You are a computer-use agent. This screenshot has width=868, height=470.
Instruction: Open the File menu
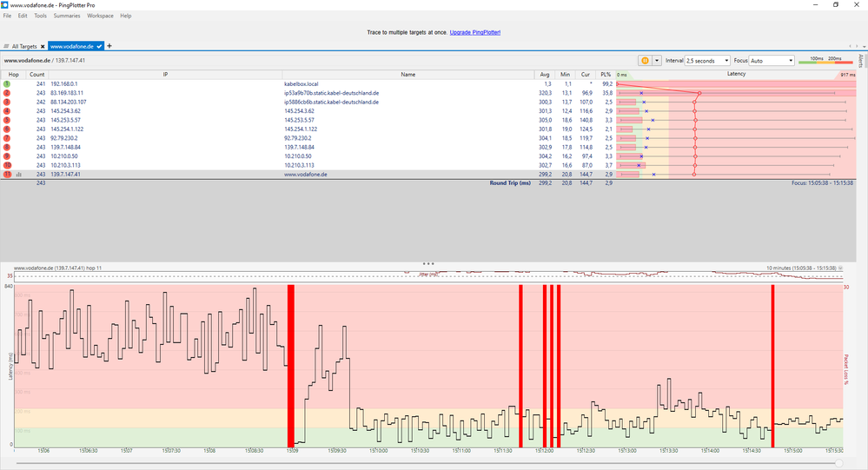click(x=7, y=16)
